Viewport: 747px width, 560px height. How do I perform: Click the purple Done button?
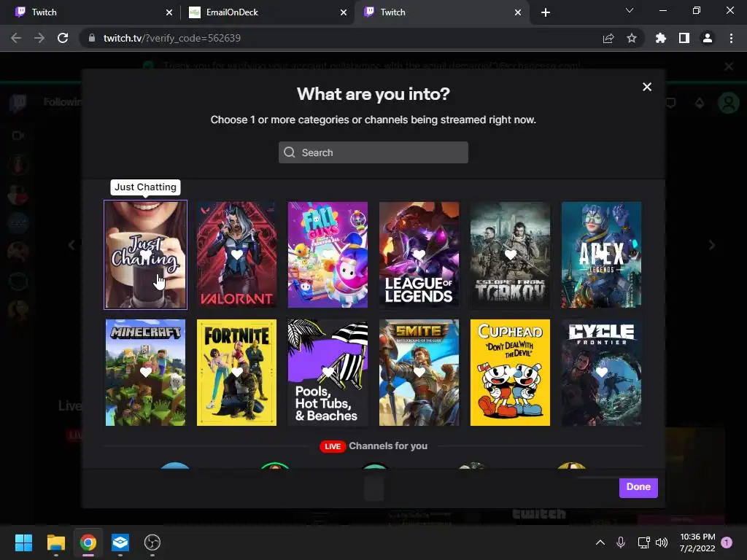coord(638,487)
